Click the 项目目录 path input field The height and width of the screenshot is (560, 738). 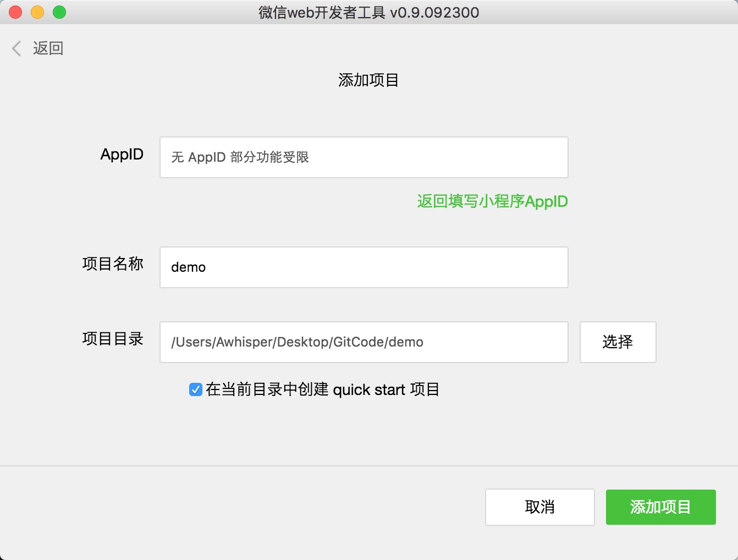tap(364, 342)
